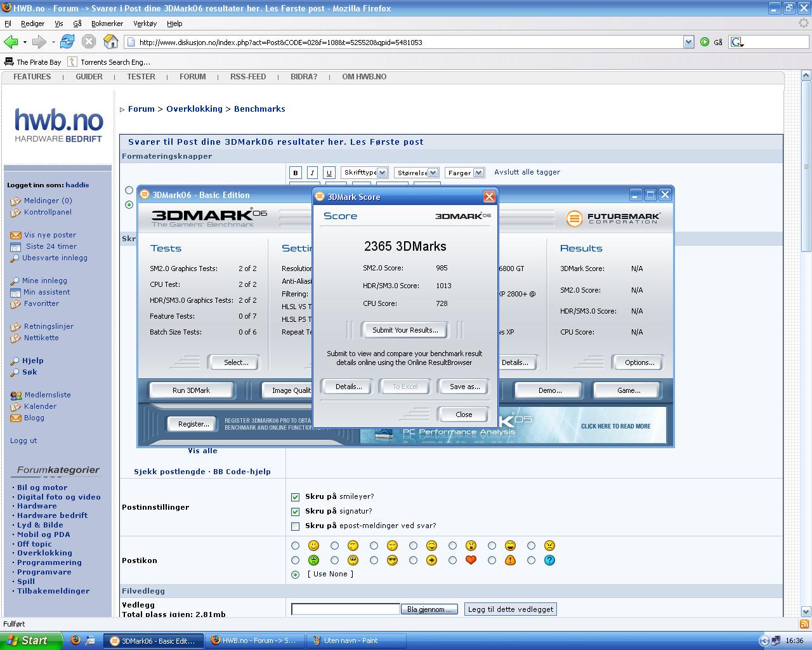Toggle Skru på signatur checkbox
This screenshot has height=650, width=812.
click(295, 512)
